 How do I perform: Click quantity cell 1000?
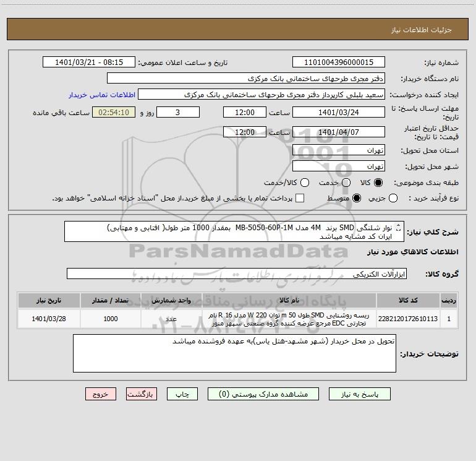tap(110, 319)
